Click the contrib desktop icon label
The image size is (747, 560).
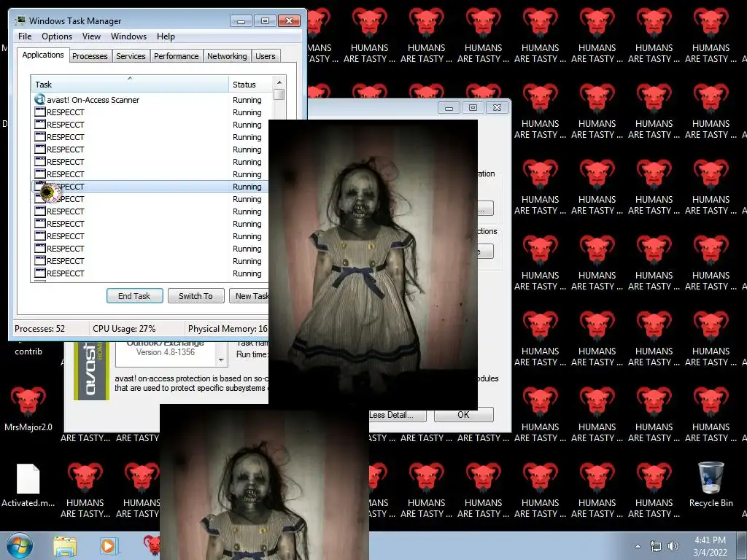point(28,351)
